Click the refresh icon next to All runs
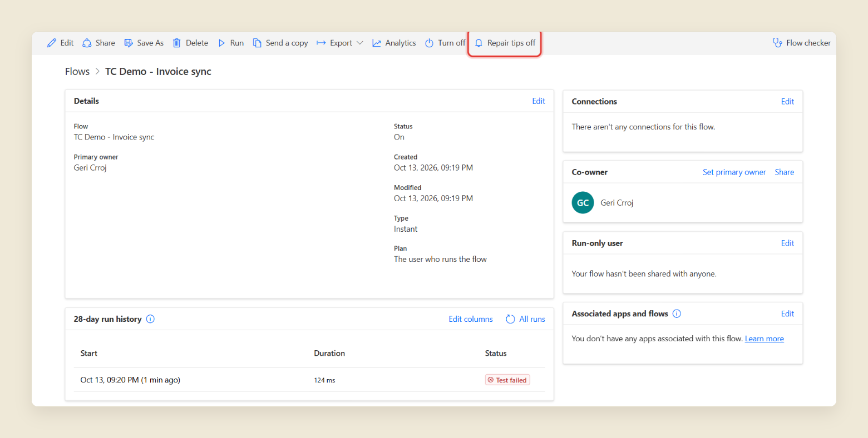868x438 pixels. pos(510,319)
